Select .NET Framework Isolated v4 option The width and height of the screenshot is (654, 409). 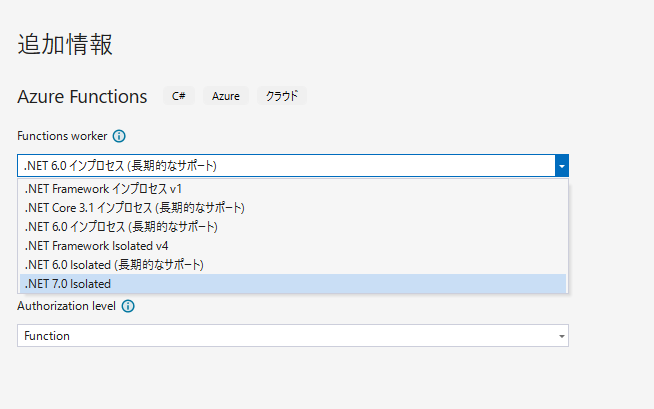(293, 246)
